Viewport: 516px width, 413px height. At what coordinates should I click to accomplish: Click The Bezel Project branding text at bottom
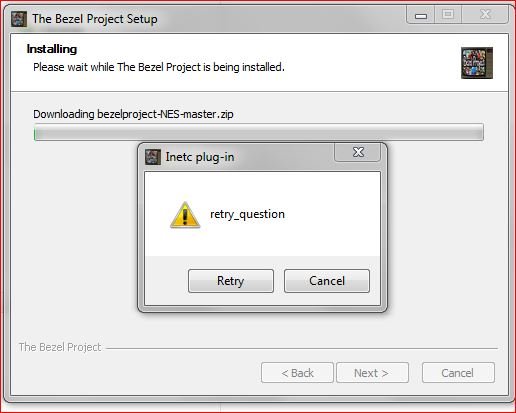[x=60, y=347]
